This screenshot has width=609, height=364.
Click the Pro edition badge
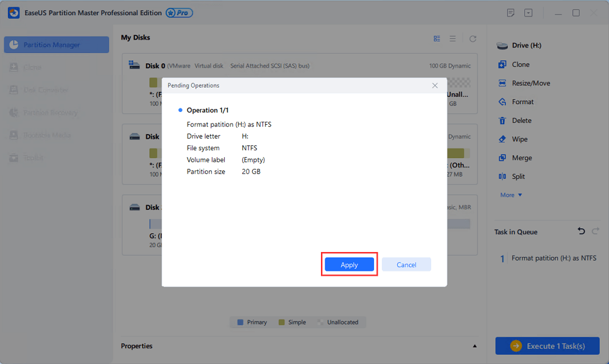pos(179,13)
